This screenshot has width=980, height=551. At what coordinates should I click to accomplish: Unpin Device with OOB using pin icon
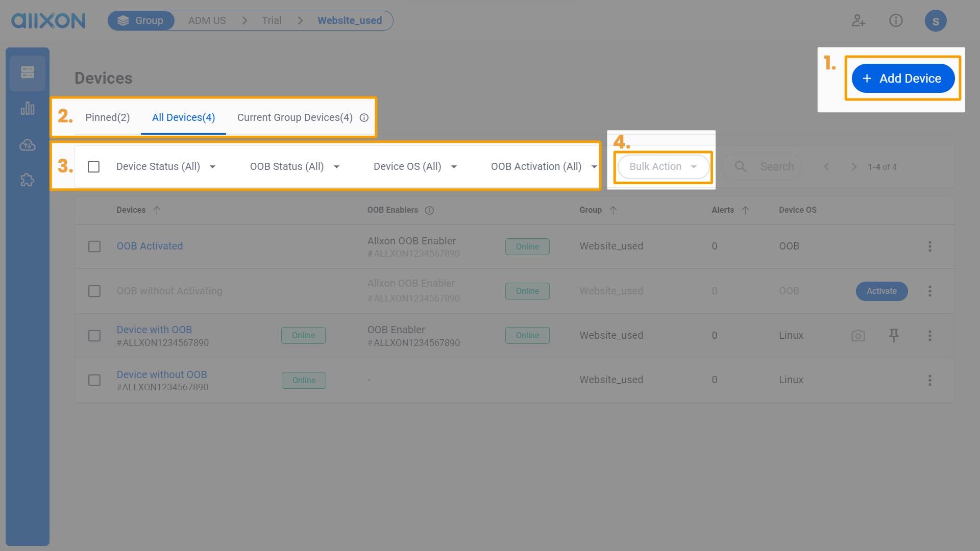894,335
